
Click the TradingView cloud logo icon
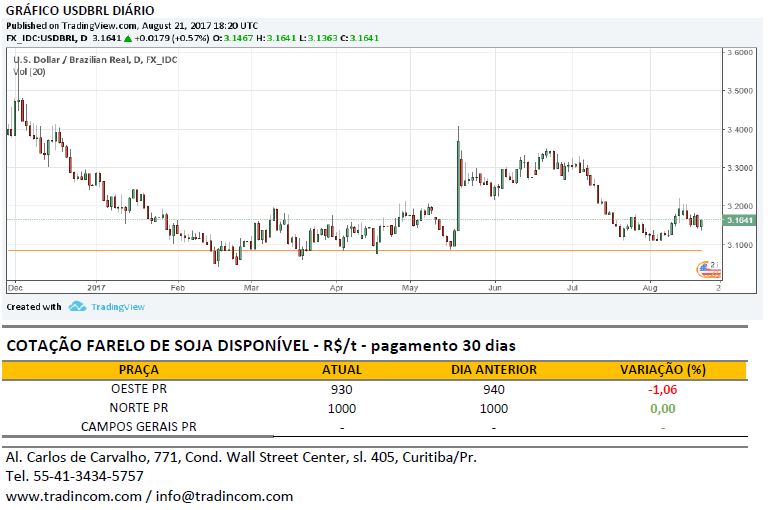77,307
